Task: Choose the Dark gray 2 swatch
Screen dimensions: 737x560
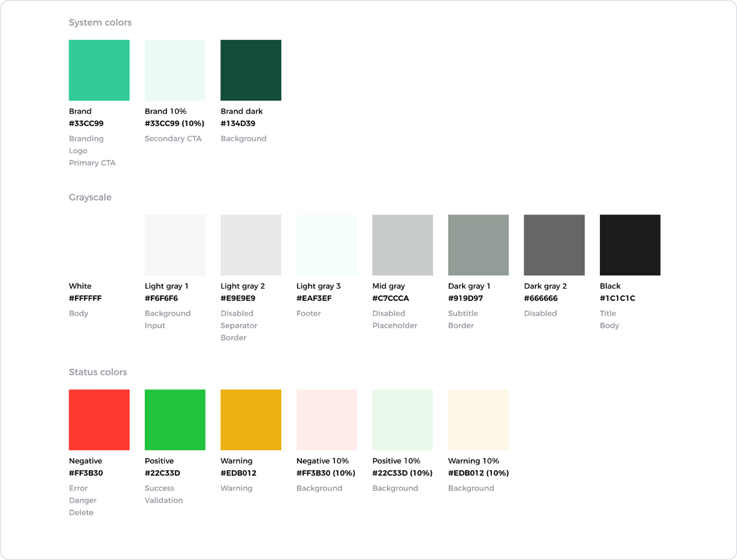Action: click(x=554, y=245)
